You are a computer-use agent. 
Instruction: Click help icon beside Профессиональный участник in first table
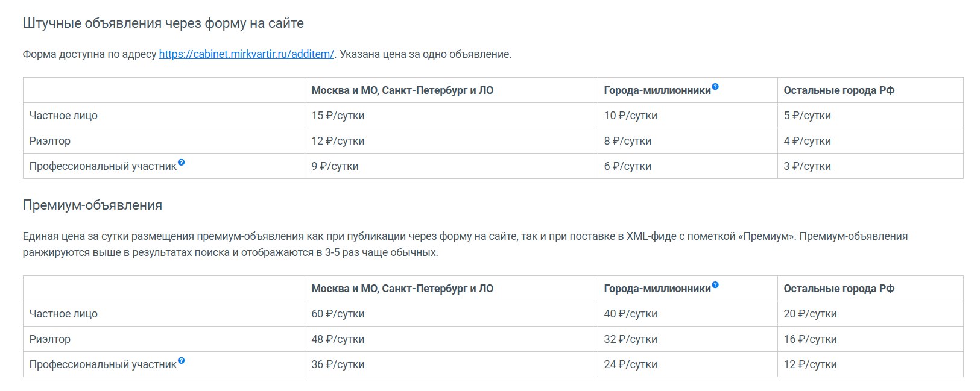[181, 163]
